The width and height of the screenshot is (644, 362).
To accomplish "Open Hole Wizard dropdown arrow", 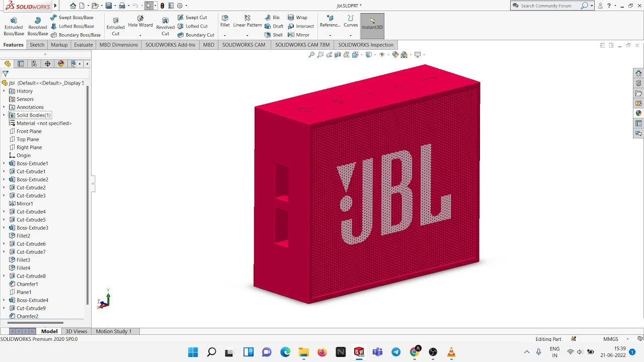I will tap(140, 35).
